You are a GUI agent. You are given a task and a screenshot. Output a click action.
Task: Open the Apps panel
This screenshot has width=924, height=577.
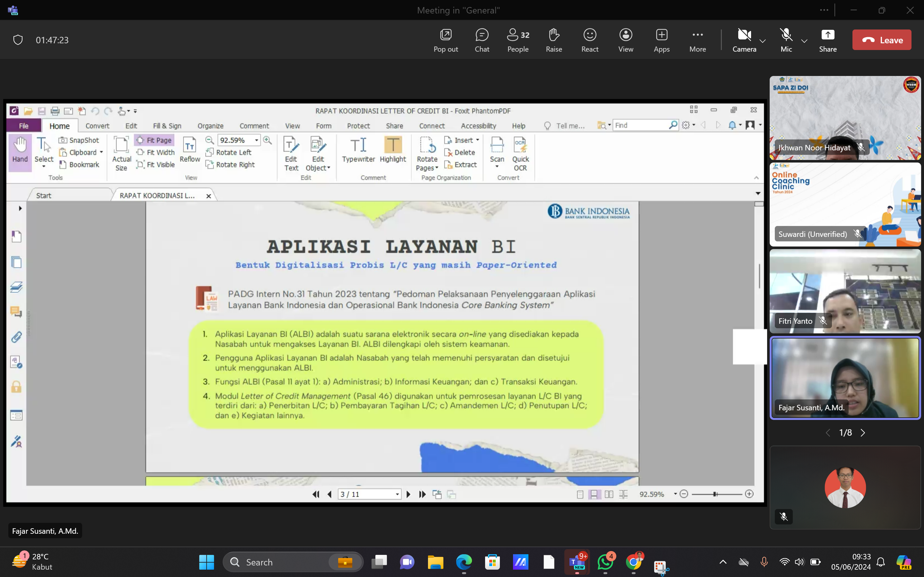[661, 40]
